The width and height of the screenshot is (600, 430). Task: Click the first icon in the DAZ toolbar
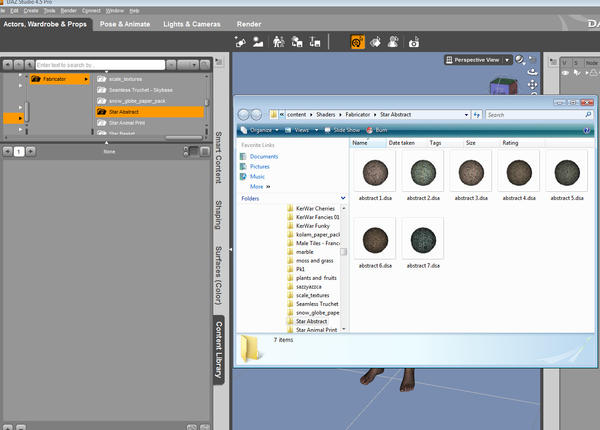click(x=240, y=42)
